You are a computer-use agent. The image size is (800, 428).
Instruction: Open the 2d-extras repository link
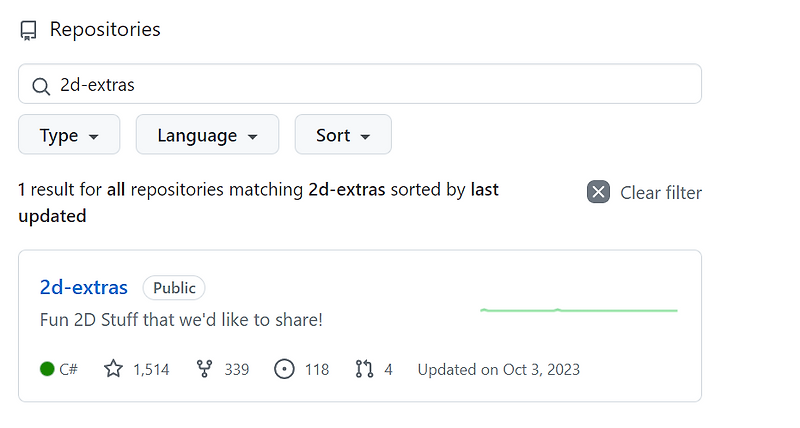click(84, 288)
